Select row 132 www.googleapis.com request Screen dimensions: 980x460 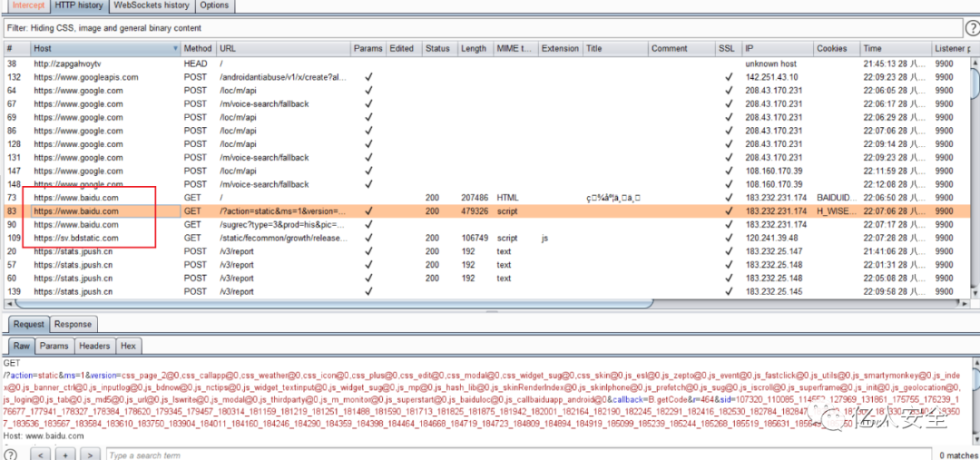(487, 77)
